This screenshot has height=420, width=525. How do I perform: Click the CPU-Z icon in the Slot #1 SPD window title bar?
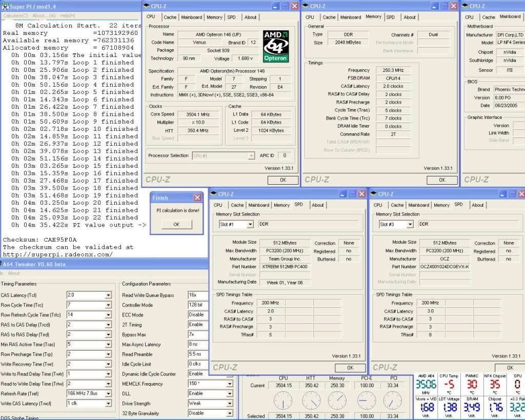tap(214, 193)
